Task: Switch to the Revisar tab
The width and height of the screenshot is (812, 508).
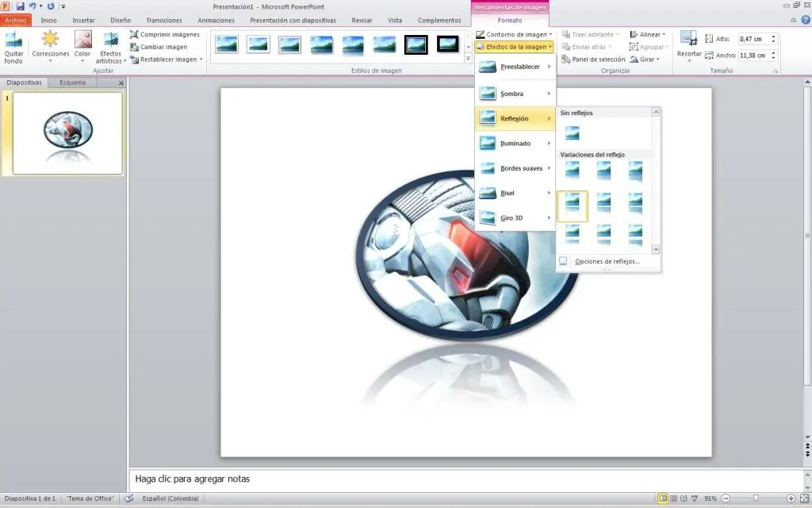Action: [362, 20]
